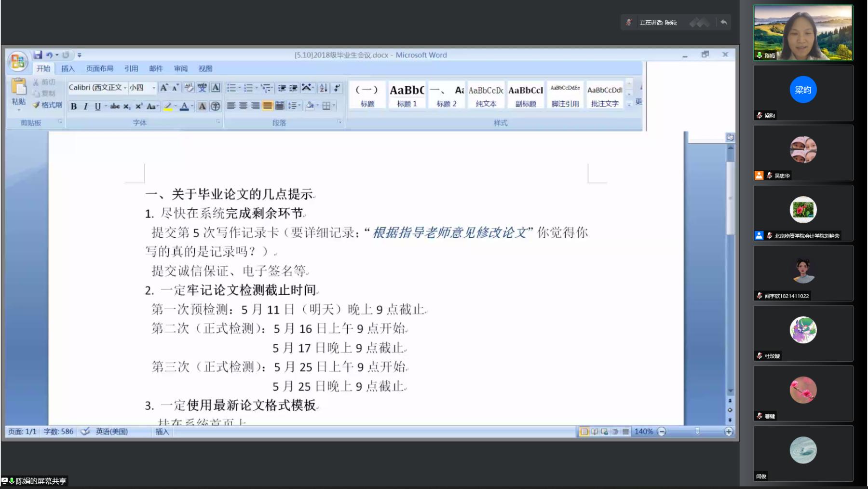Viewport: 868px width, 489px height.
Task: Click the Center align icon
Action: pos(243,106)
